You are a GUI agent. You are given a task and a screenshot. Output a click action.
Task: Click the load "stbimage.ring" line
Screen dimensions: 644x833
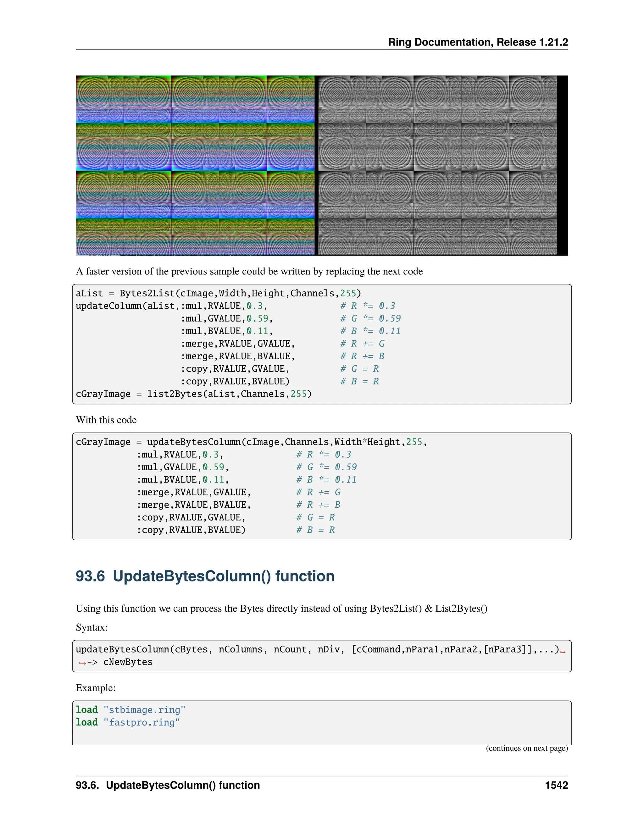130,710
